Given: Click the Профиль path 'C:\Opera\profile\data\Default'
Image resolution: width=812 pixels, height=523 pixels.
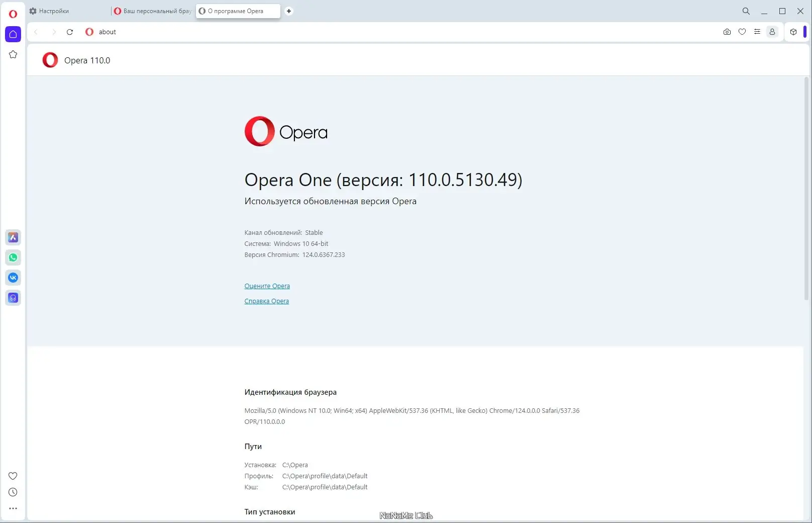Looking at the screenshot, I should click(x=325, y=476).
